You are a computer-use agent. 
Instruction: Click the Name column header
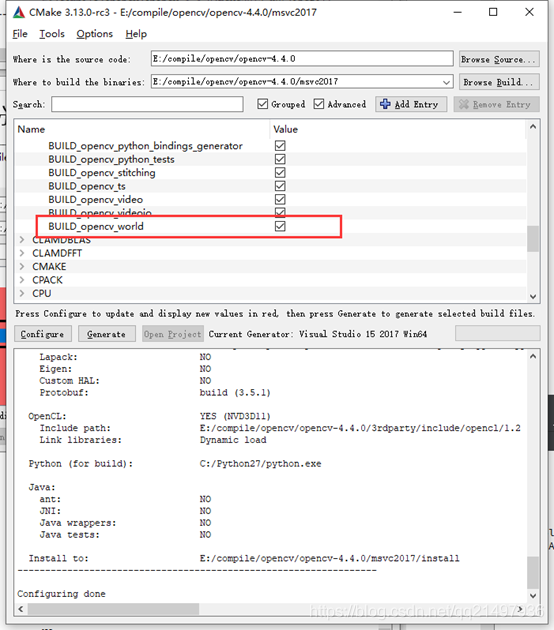click(x=142, y=129)
